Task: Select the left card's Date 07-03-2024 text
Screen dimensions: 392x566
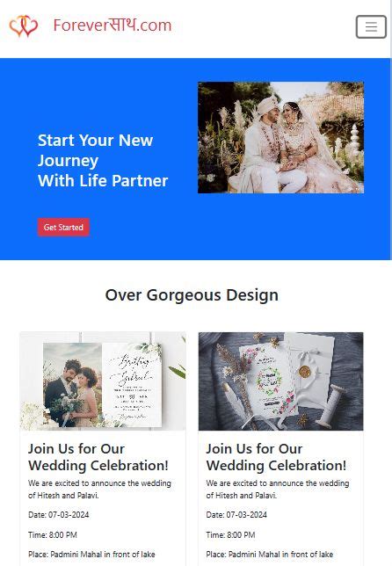Action: 59,514
